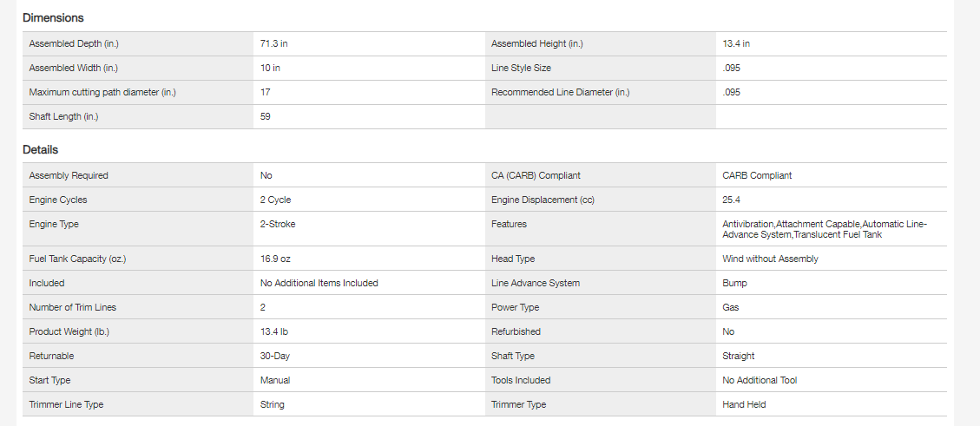Viewport: 980px width, 426px height.
Task: Select the Trimmer Type Hand Held value
Action: click(x=744, y=405)
